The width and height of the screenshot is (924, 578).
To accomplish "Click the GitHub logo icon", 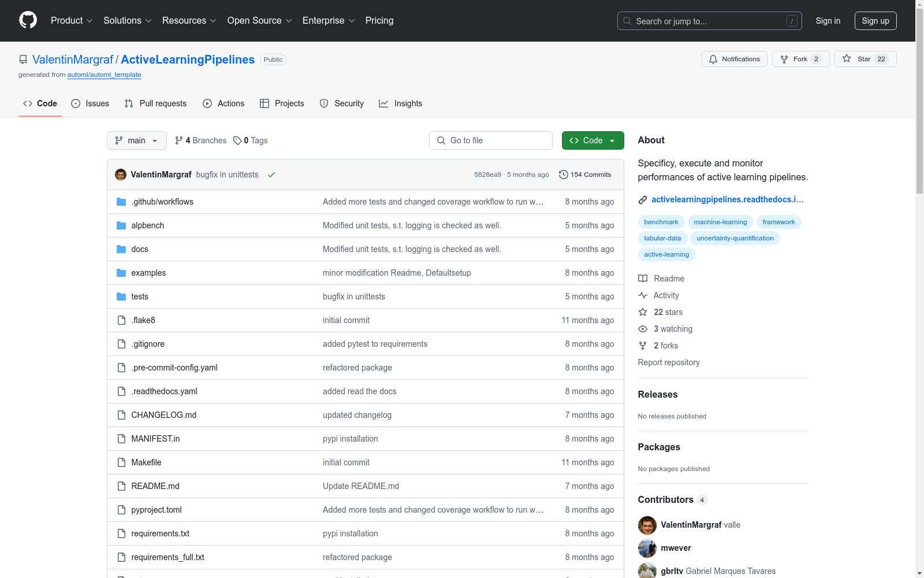I will point(28,20).
